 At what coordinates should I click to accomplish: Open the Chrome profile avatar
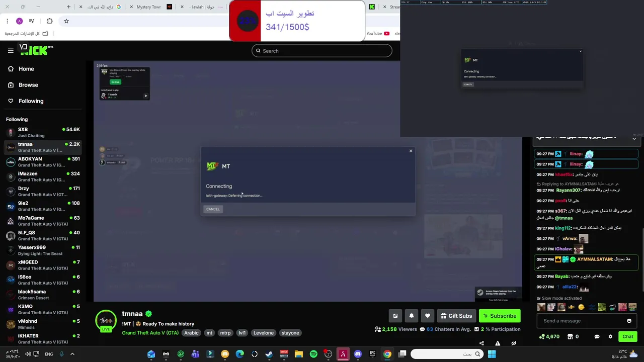coord(19,21)
